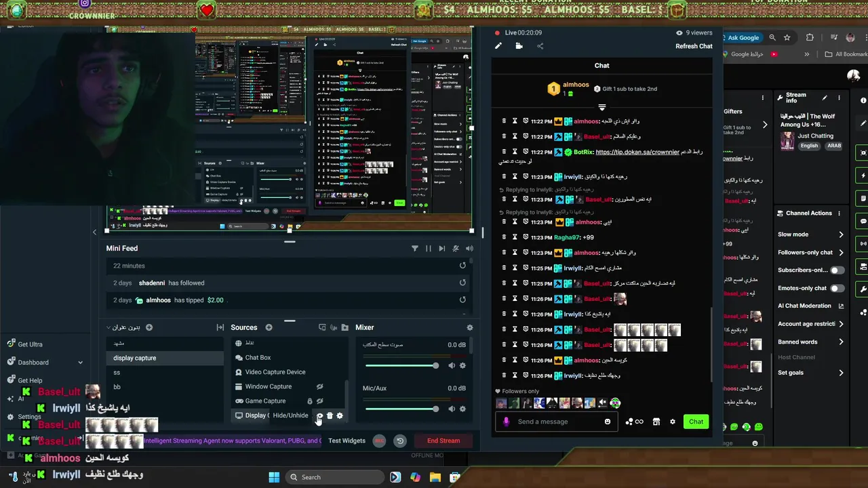Click End Stream button
868x488 pixels.
443,441
